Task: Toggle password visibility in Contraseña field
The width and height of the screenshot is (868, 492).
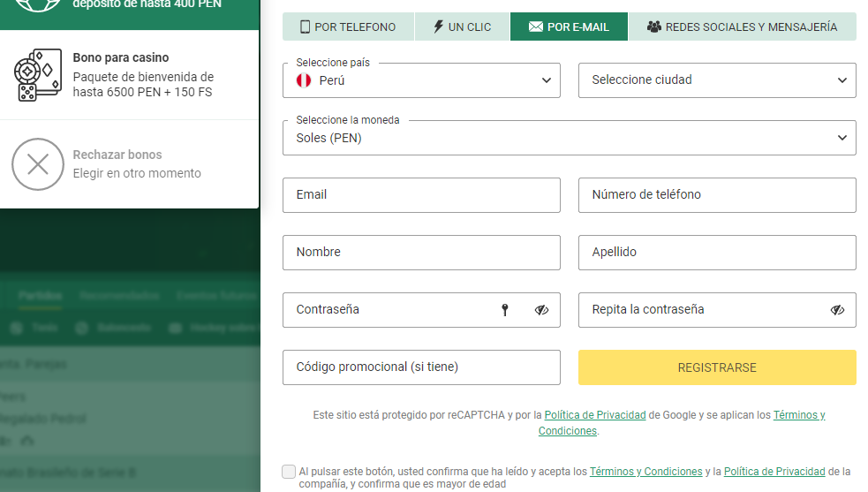Action: click(x=541, y=310)
